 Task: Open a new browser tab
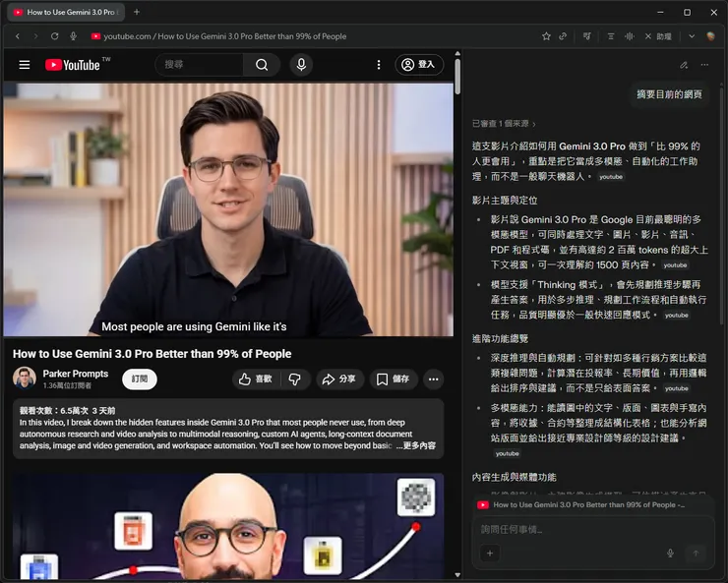pyautogui.click(x=137, y=12)
